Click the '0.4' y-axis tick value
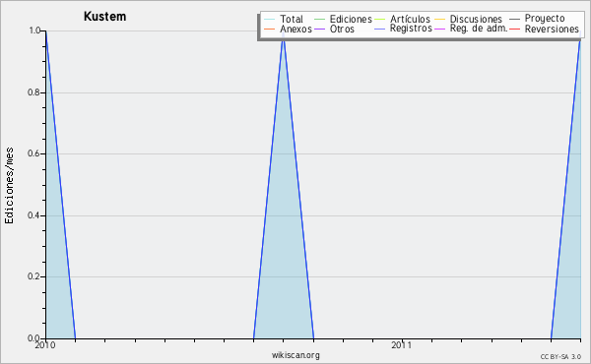 34,215
